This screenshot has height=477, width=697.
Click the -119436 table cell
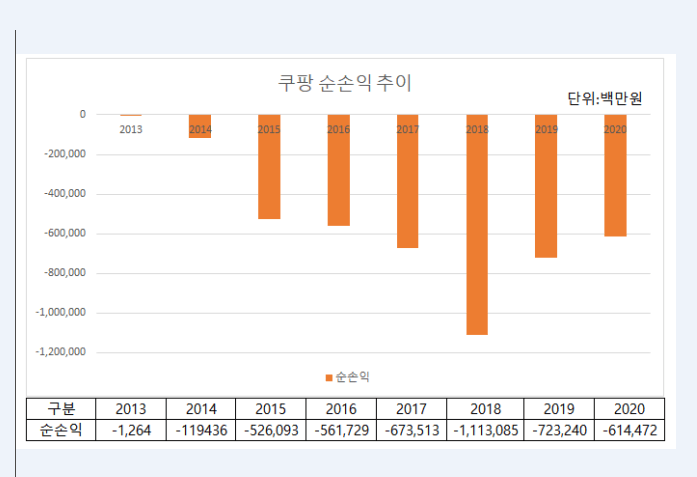click(x=201, y=430)
